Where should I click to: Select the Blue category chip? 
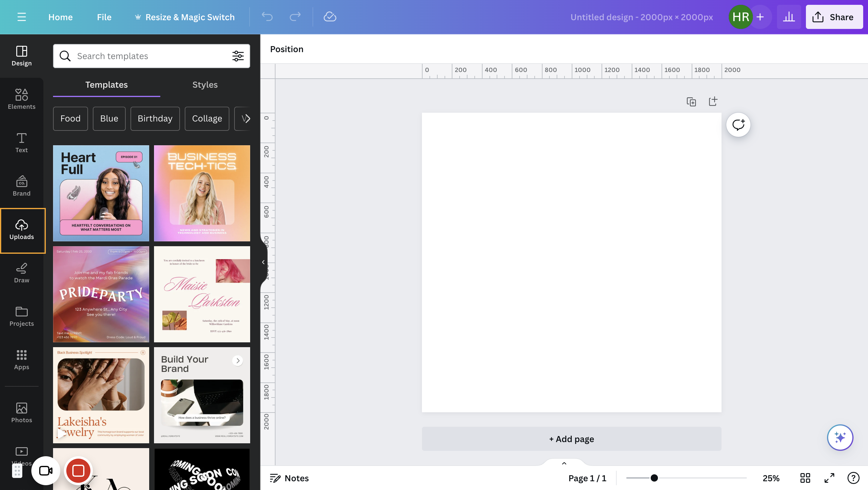tap(109, 119)
